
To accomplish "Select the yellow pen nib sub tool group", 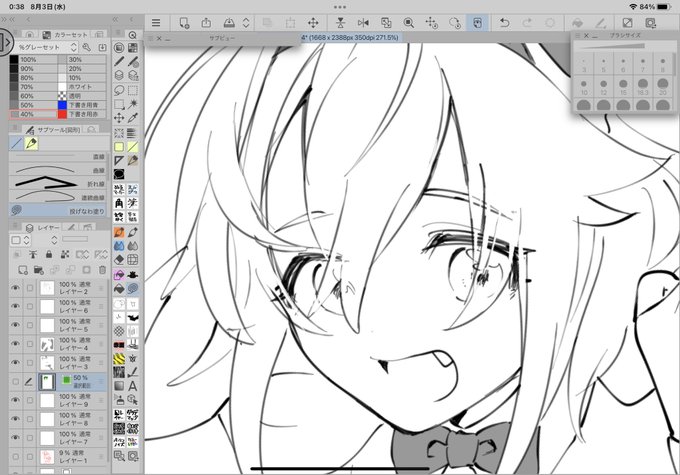I will (31, 143).
